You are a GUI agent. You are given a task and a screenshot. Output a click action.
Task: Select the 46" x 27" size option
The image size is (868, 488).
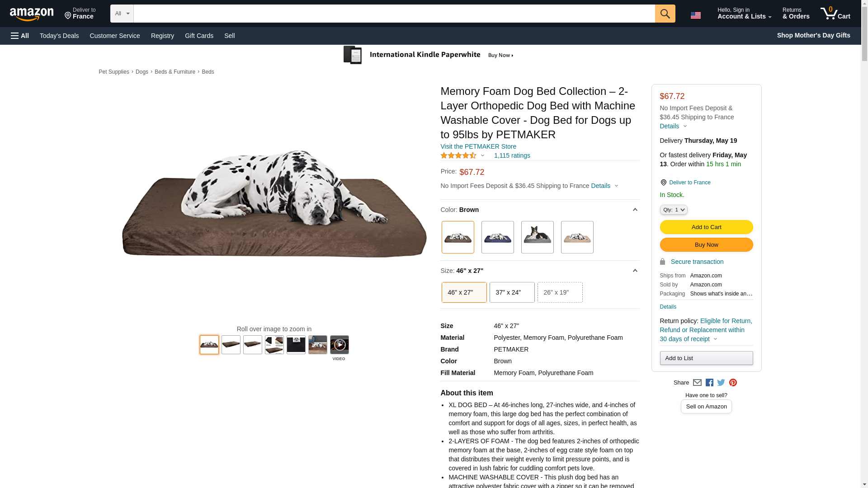point(464,292)
